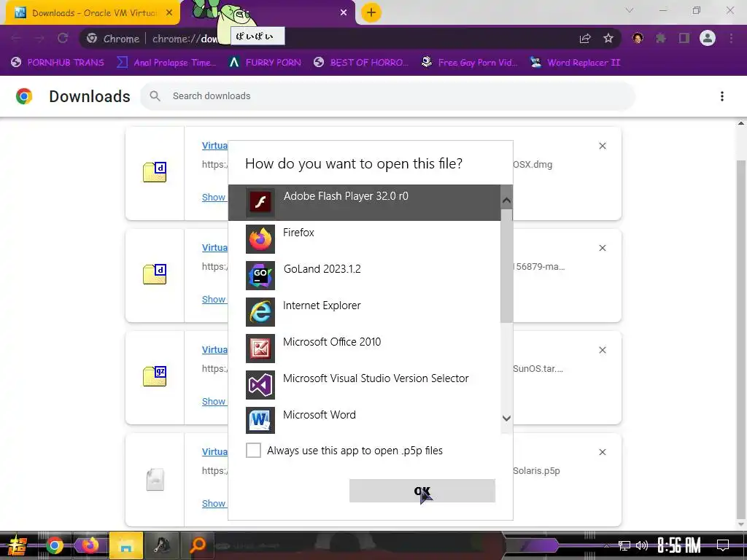Click the Search downloads field

point(387,96)
